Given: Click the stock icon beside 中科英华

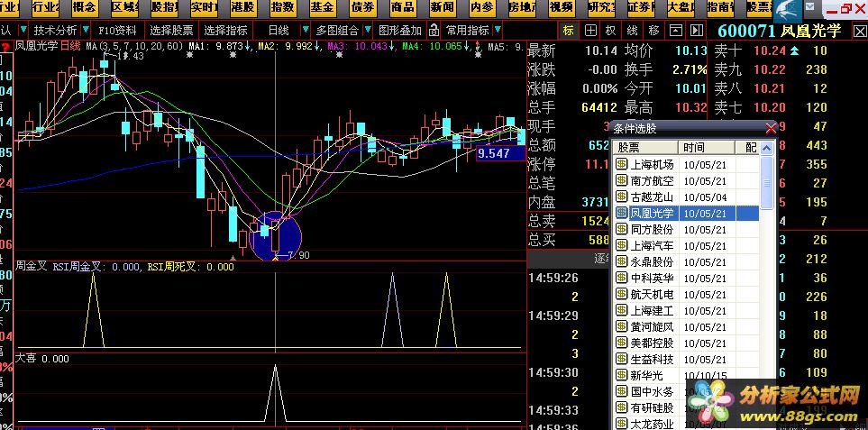Looking at the screenshot, I should click(621, 278).
